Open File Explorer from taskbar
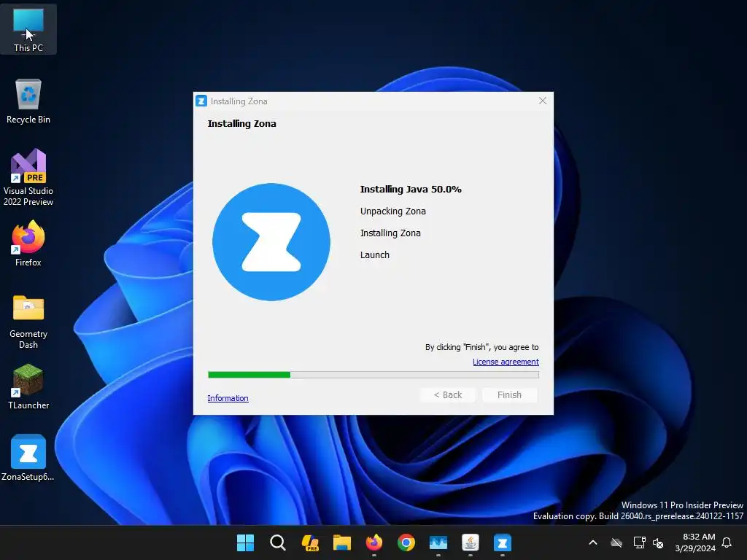This screenshot has width=747, height=560. pyautogui.click(x=342, y=542)
